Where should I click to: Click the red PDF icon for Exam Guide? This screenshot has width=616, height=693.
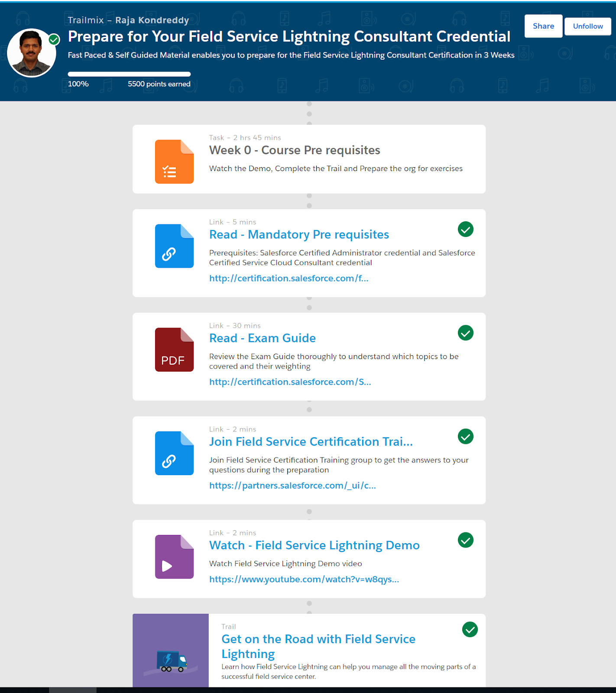pyautogui.click(x=174, y=350)
